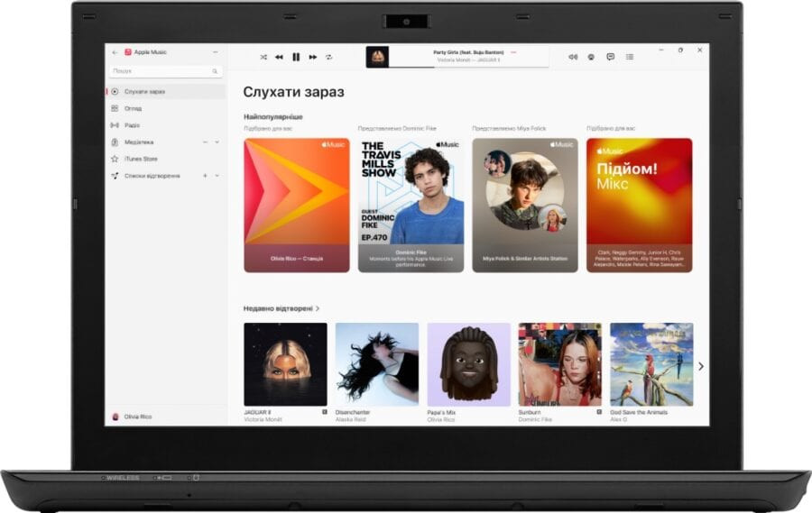Viewport: 812px width, 513px height.
Task: Open more options next to Party Girls title
Action: click(x=513, y=52)
